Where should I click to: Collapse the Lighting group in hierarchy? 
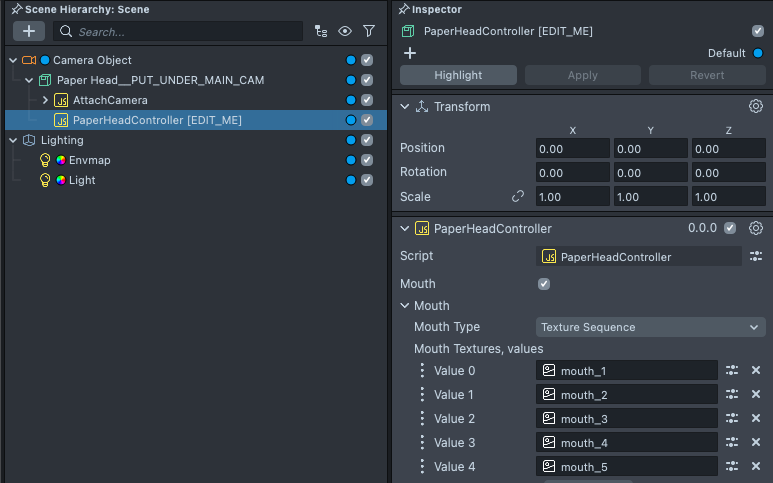tap(12, 140)
